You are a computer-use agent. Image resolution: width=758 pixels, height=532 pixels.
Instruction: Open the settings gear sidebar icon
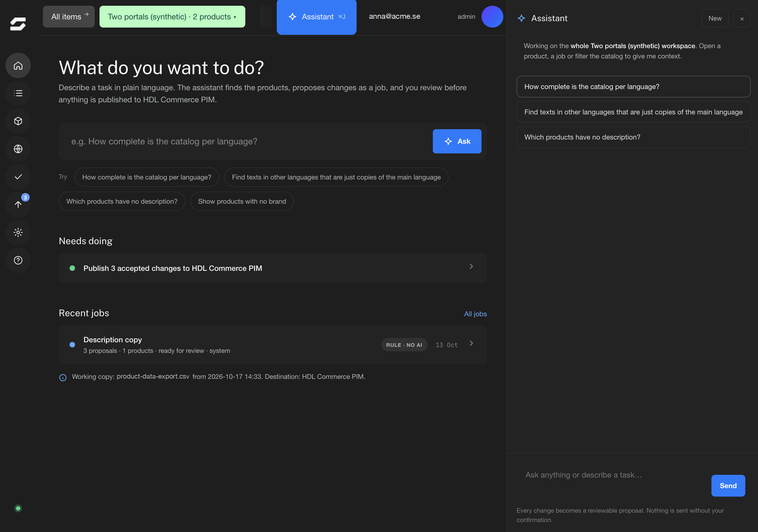[x=18, y=232]
